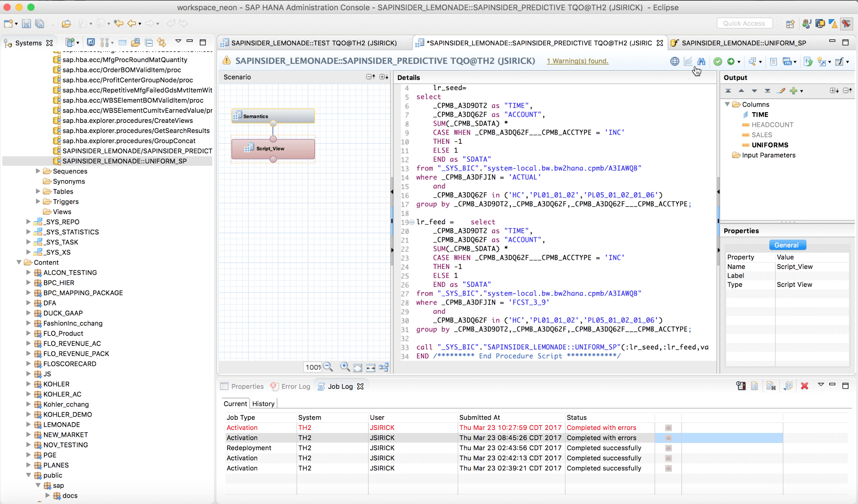858x504 pixels.
Task: Select the Script_View node in Scenario
Action: (273, 149)
